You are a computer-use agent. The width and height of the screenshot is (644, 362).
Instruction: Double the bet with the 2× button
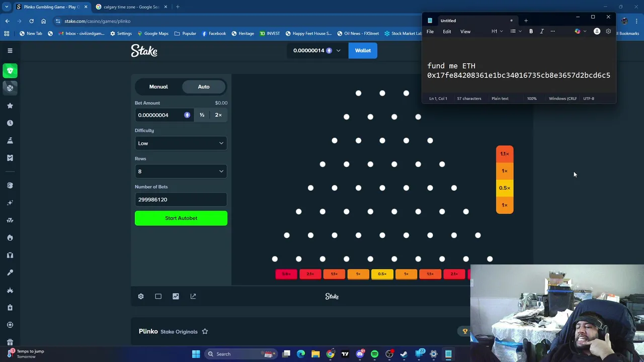tap(218, 115)
